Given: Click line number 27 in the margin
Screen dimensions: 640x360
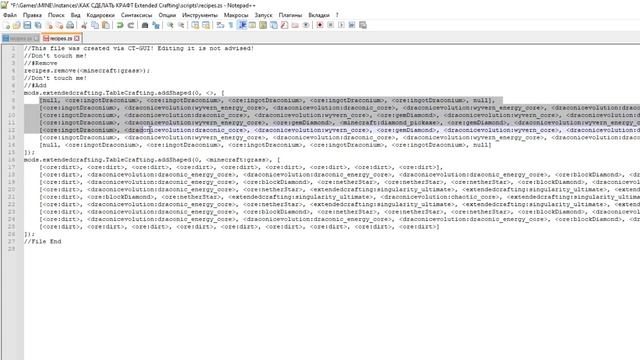Looking at the screenshot, I should tap(11, 242).
